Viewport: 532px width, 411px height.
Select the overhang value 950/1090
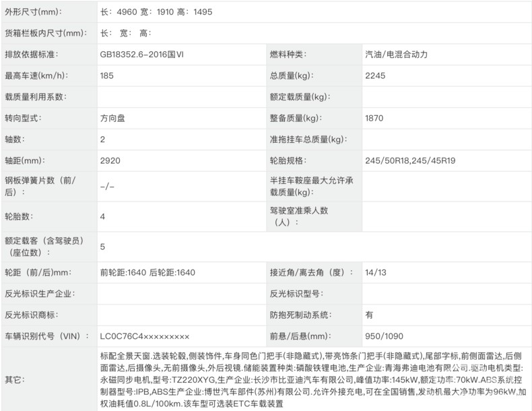click(384, 336)
